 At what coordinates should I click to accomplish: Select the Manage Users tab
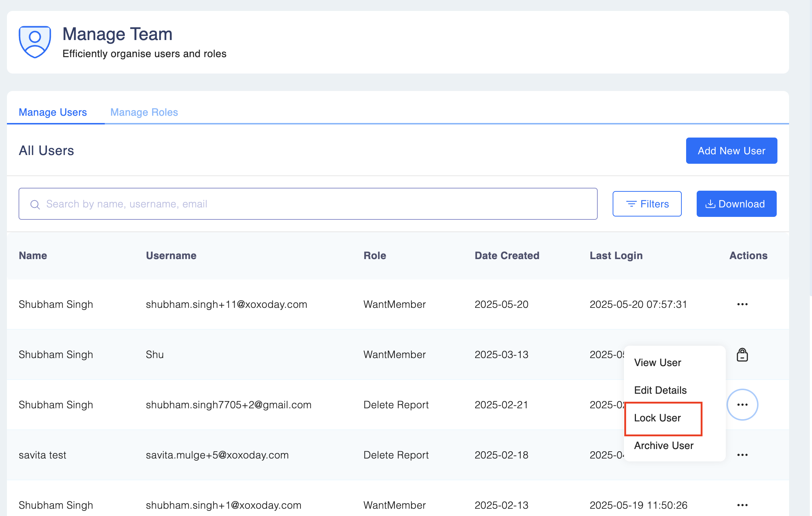[x=53, y=112]
